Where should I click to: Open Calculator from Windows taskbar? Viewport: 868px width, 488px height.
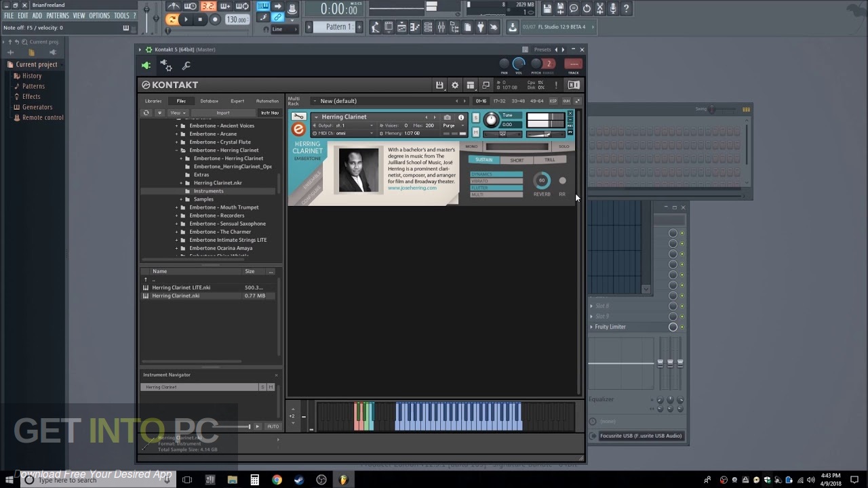(x=254, y=480)
